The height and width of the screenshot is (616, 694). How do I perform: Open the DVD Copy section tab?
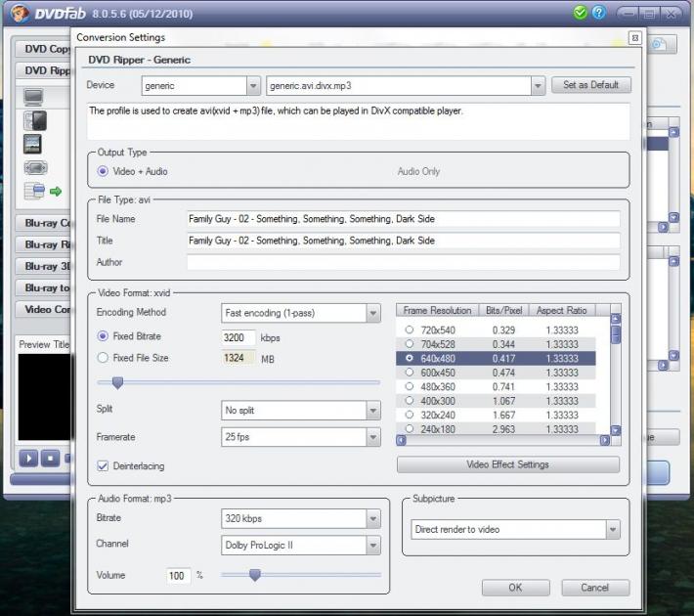click(44, 49)
